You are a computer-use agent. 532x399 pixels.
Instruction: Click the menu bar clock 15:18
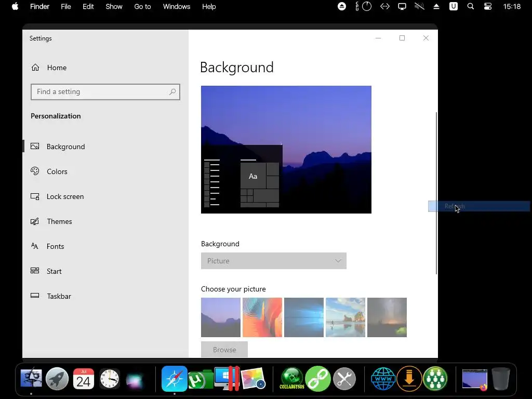pos(512,6)
